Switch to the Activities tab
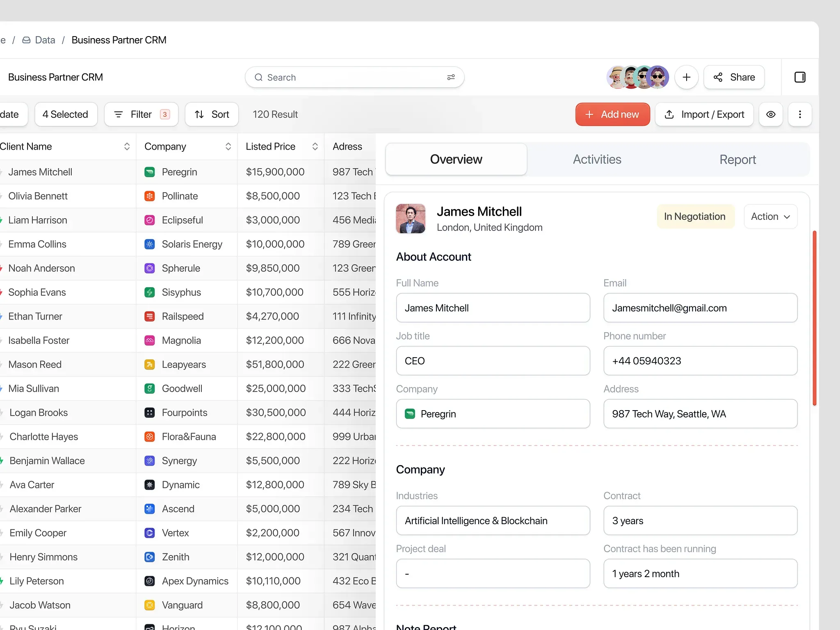 (597, 160)
